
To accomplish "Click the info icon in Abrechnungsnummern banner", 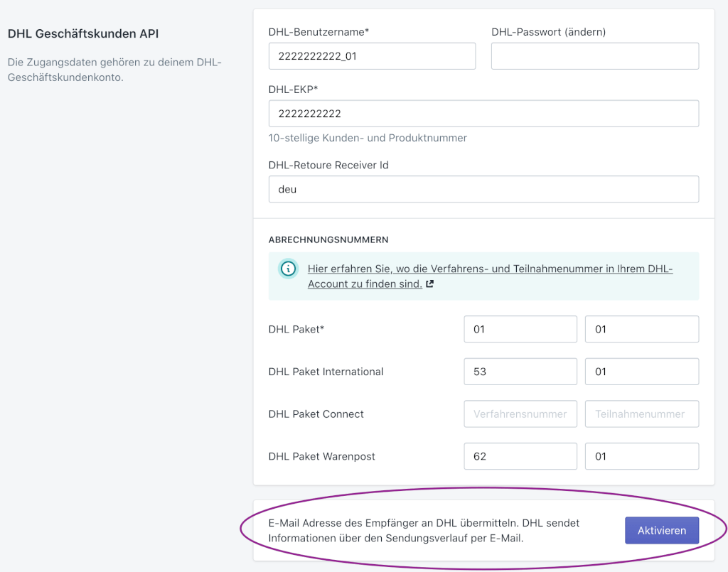I will coord(288,269).
